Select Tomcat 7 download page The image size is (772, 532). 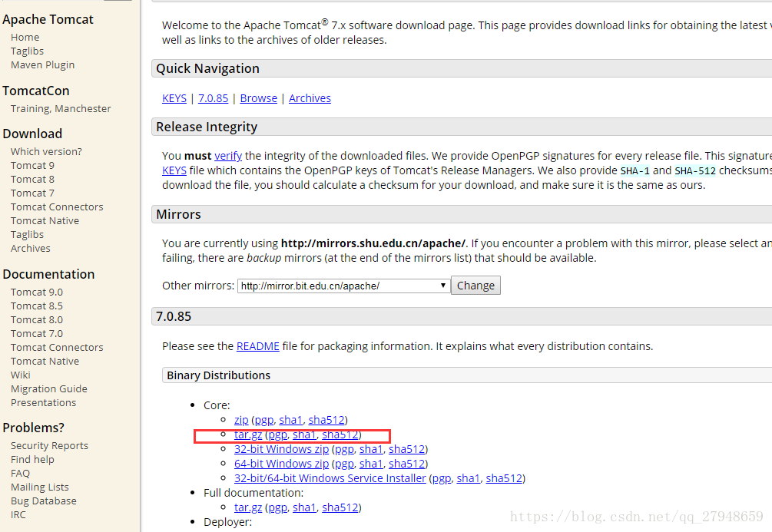click(32, 193)
